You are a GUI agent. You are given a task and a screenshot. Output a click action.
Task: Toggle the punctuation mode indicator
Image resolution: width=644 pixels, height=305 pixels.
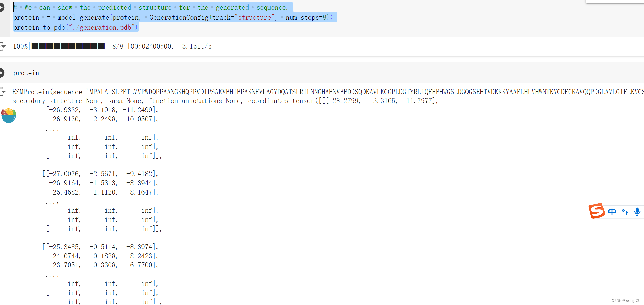[x=625, y=211]
